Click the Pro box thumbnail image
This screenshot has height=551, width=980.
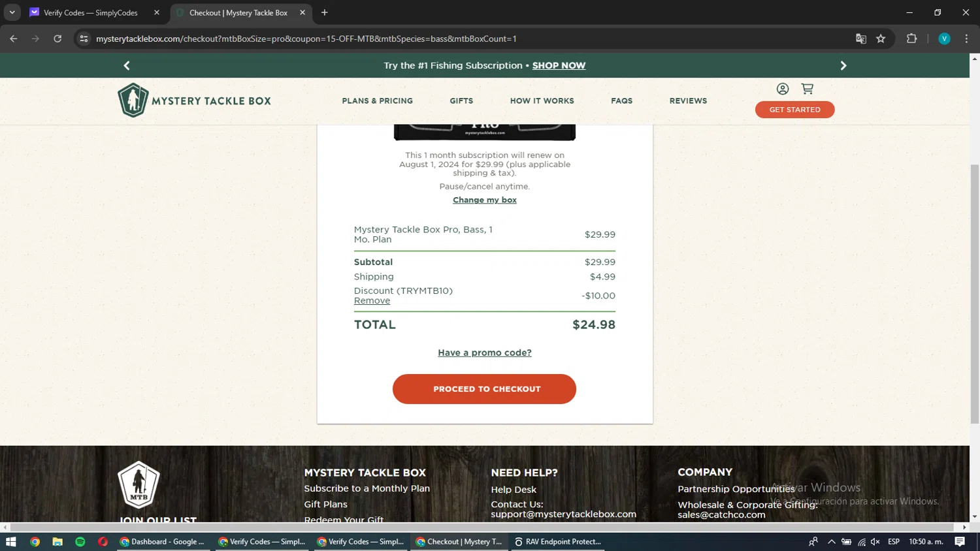(484, 132)
